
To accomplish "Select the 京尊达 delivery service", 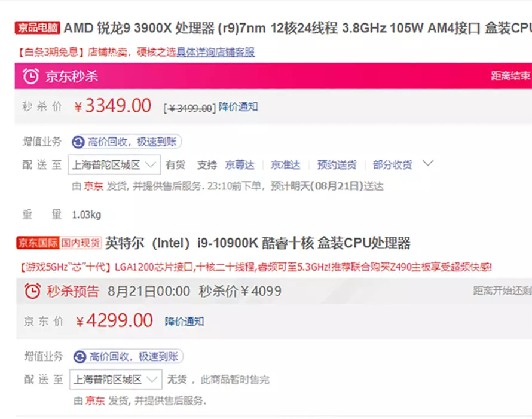I will coord(240,165).
